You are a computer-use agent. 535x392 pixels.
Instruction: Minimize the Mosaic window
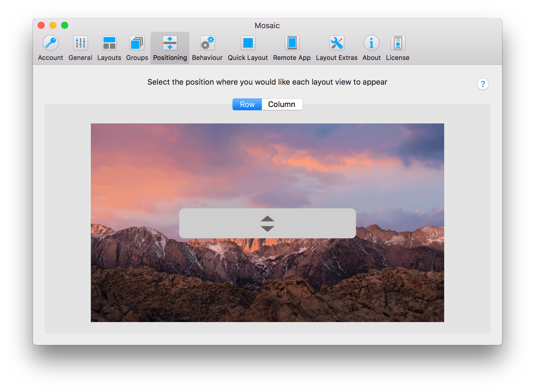click(53, 25)
